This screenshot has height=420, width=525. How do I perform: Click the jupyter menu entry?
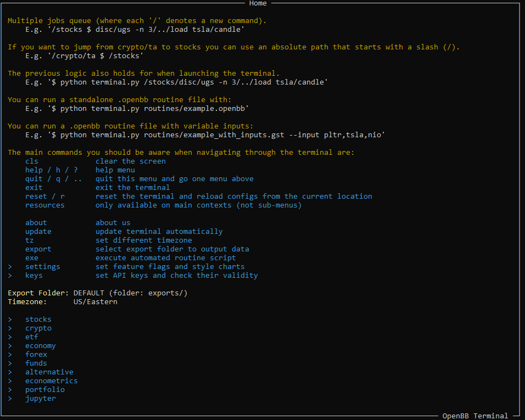41,399
